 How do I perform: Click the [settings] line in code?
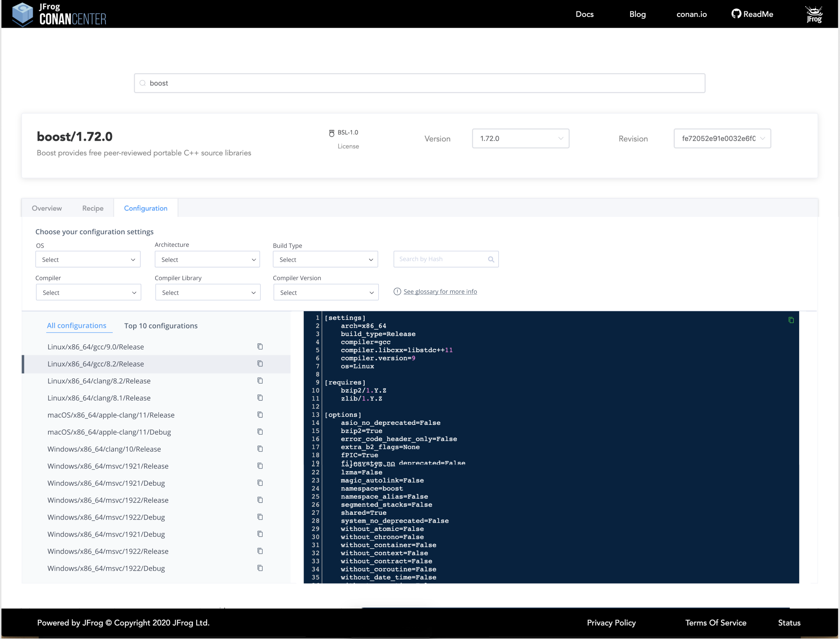[x=345, y=318]
